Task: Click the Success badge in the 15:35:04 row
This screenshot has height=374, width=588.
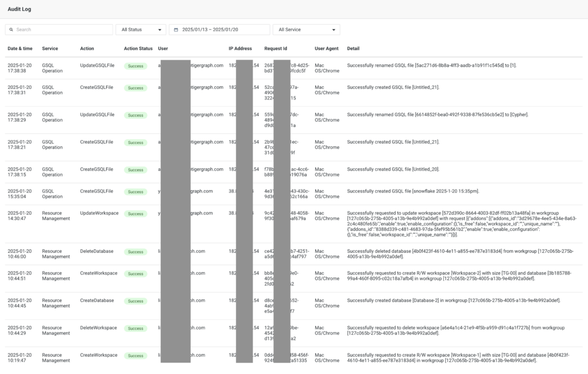Action: click(136, 192)
